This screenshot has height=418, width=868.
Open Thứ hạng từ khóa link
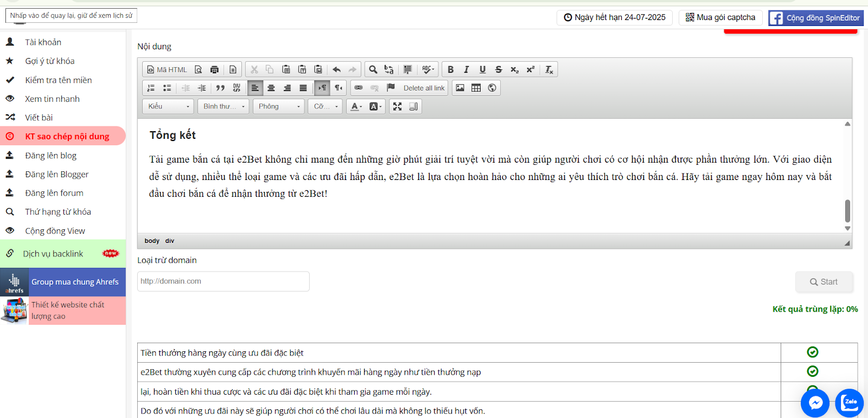58,212
